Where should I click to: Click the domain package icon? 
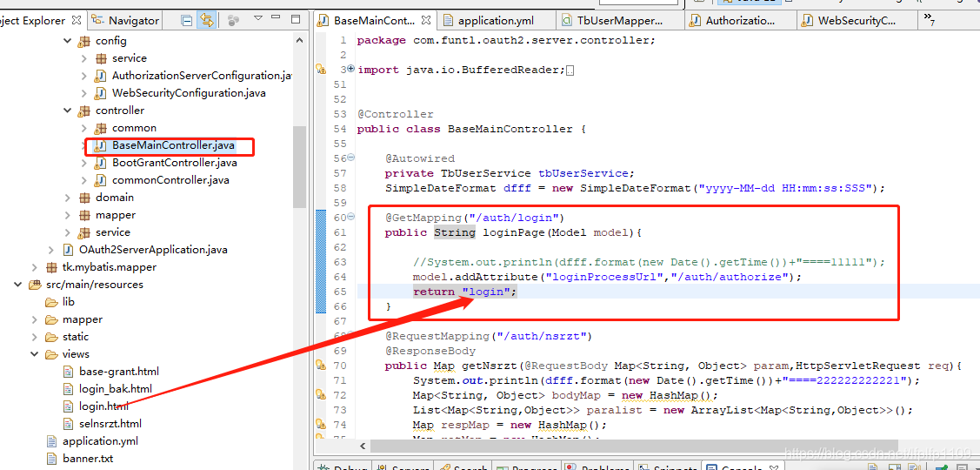click(84, 198)
